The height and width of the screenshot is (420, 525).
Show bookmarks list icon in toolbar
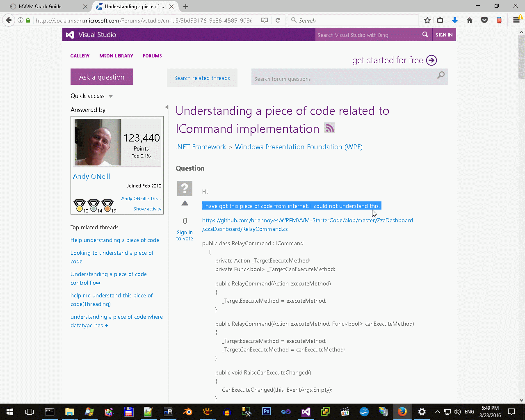[x=440, y=20]
